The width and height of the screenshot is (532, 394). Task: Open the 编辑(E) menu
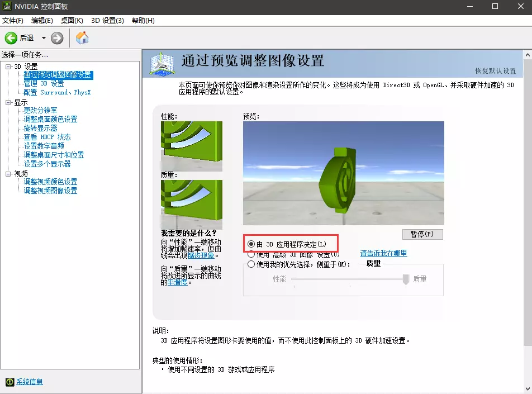point(42,21)
